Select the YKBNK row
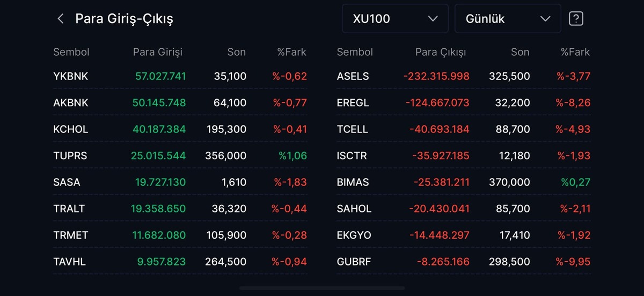 coord(180,76)
